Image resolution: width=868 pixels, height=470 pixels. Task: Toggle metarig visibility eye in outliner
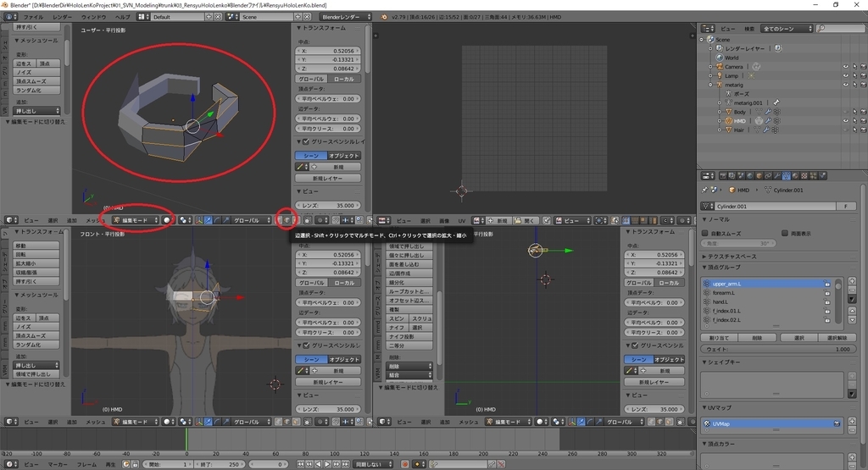pyautogui.click(x=846, y=85)
